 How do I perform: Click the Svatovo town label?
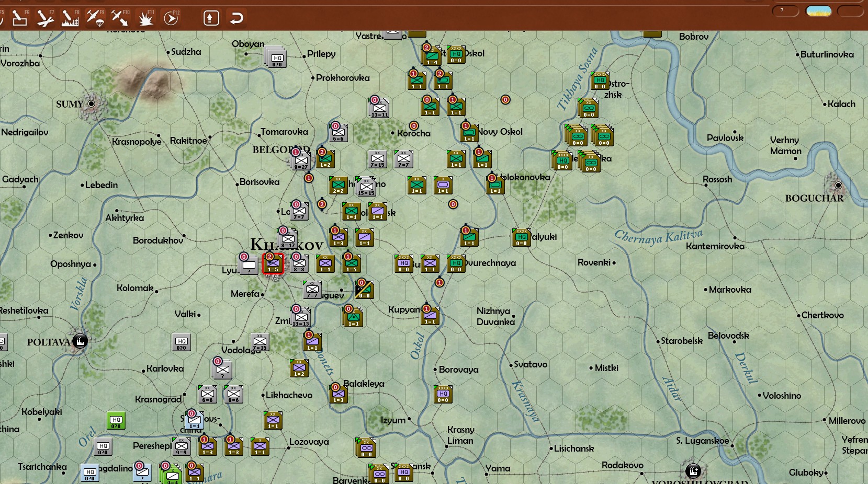pos(531,364)
